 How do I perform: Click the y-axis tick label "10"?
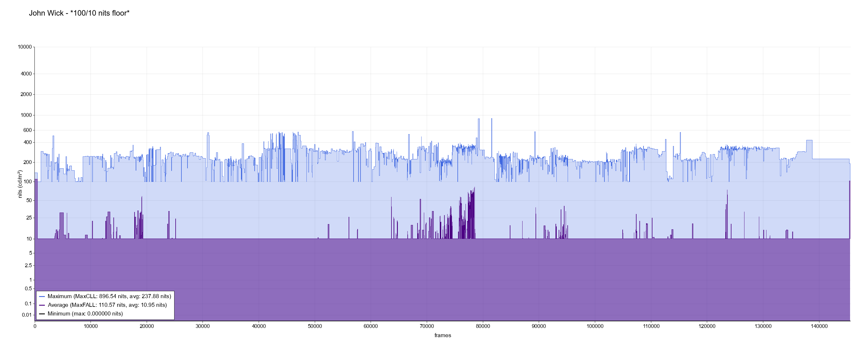click(29, 239)
